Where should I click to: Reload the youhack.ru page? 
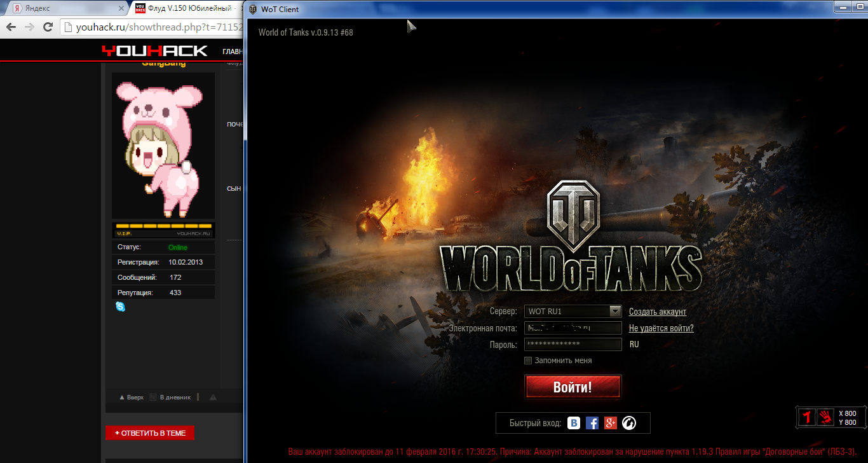click(x=48, y=27)
